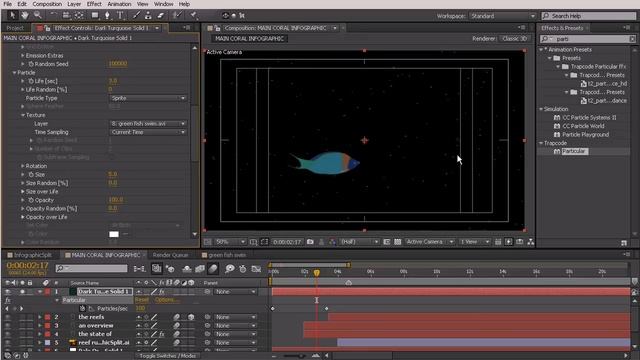The height and width of the screenshot is (360, 640).
Task: Toggle the Random Seed stopwatch
Action: pos(31,64)
